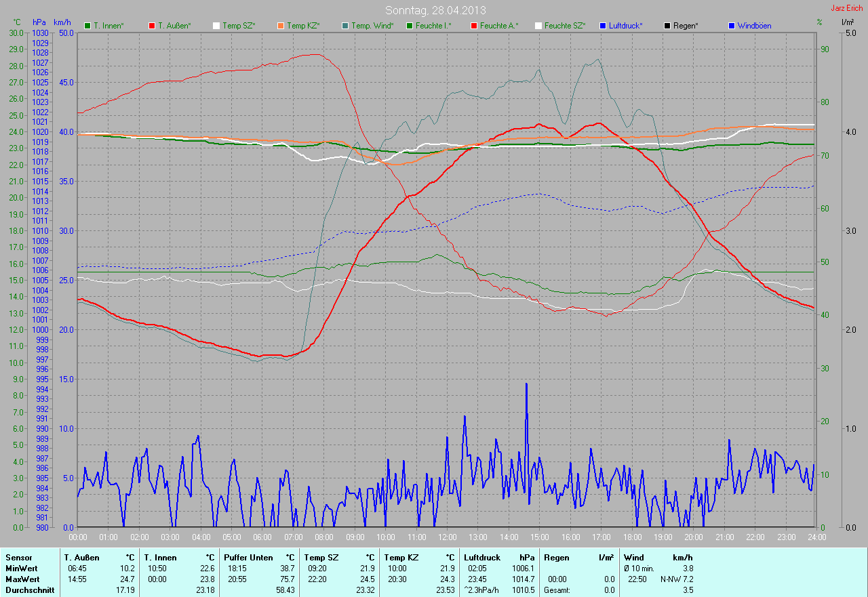
Task: Click the blue Windböen legend marker
Action: [732, 26]
